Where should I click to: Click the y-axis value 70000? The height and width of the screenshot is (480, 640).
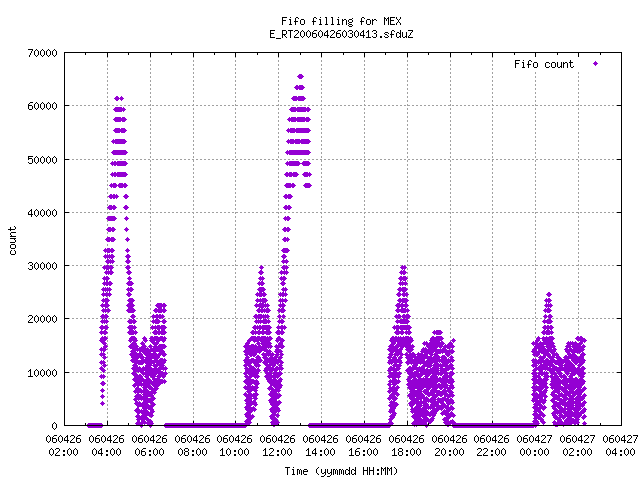coord(42,53)
